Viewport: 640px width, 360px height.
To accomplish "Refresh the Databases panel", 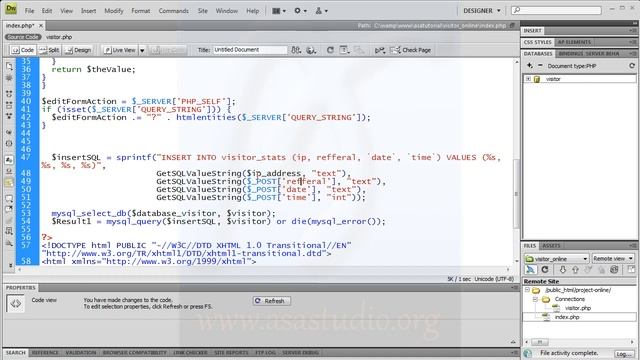I will 632,66.
